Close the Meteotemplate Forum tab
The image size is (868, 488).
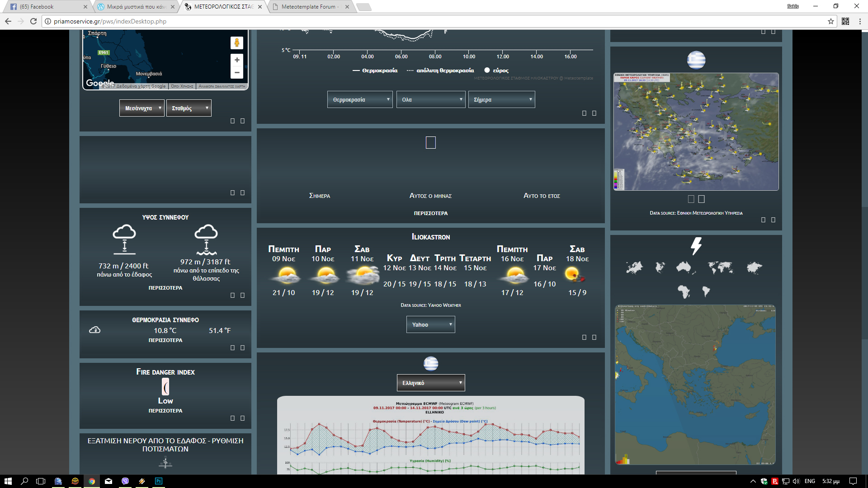pos(347,7)
